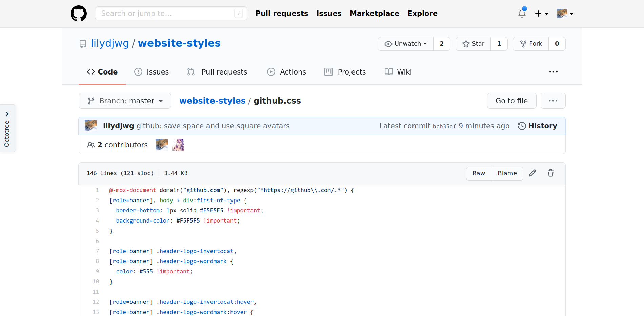Click website-styles in the file breadcrumb
Viewport: 644px width, 316px height.
[213, 101]
